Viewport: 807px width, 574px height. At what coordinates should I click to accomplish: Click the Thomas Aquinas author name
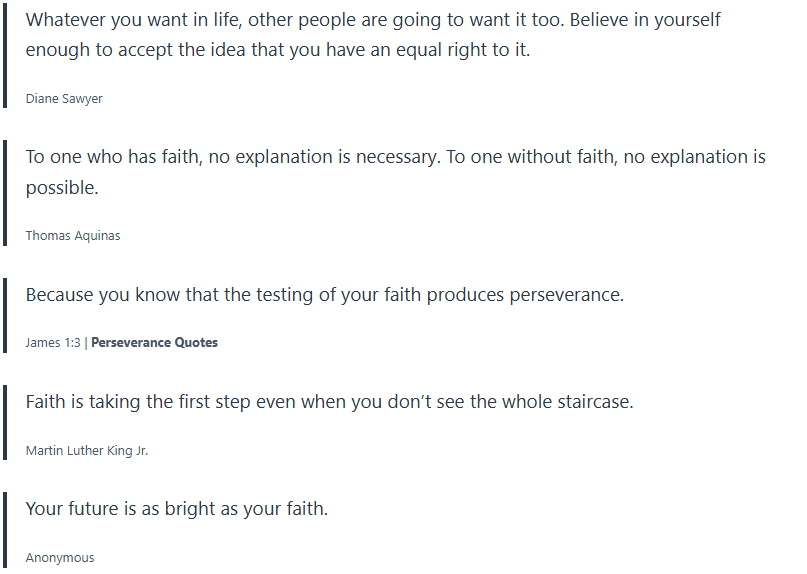coord(73,236)
